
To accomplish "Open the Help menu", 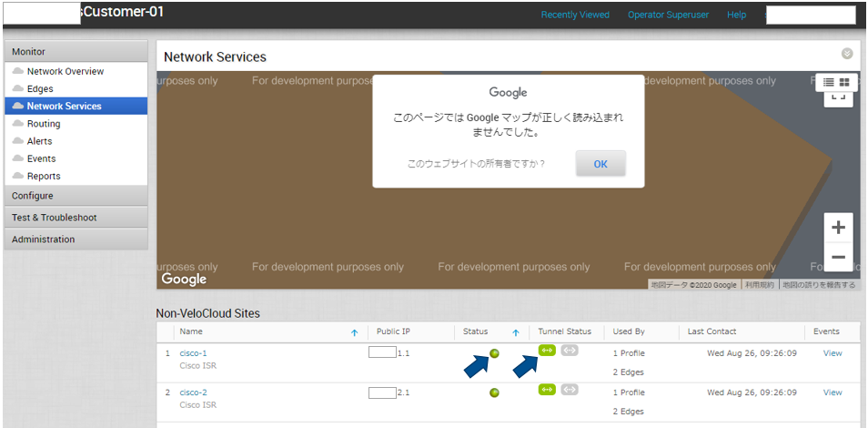I will pyautogui.click(x=736, y=15).
